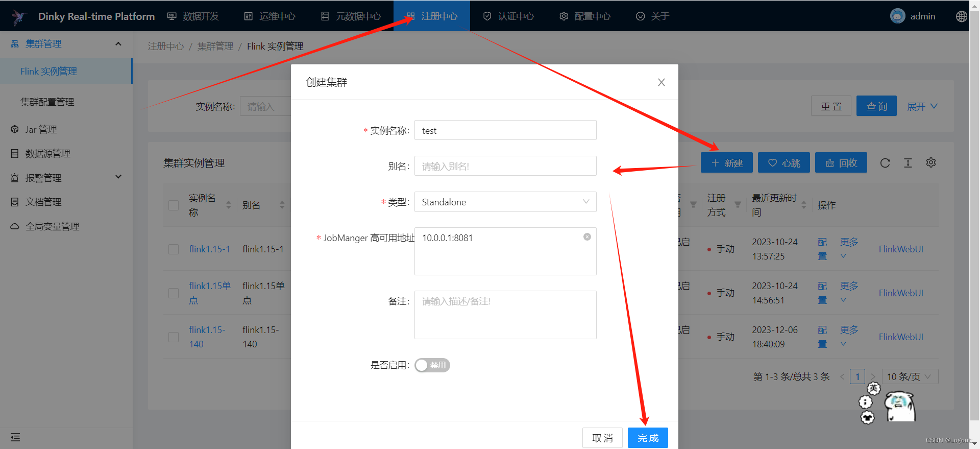Sort by 最近更新时间 column

point(804,205)
